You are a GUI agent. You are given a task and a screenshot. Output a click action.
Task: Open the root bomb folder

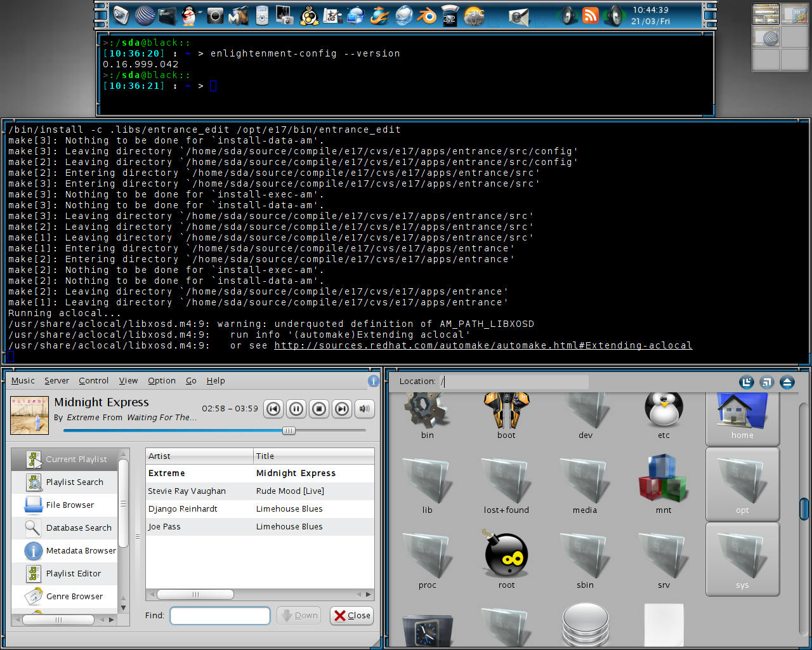coord(506,559)
